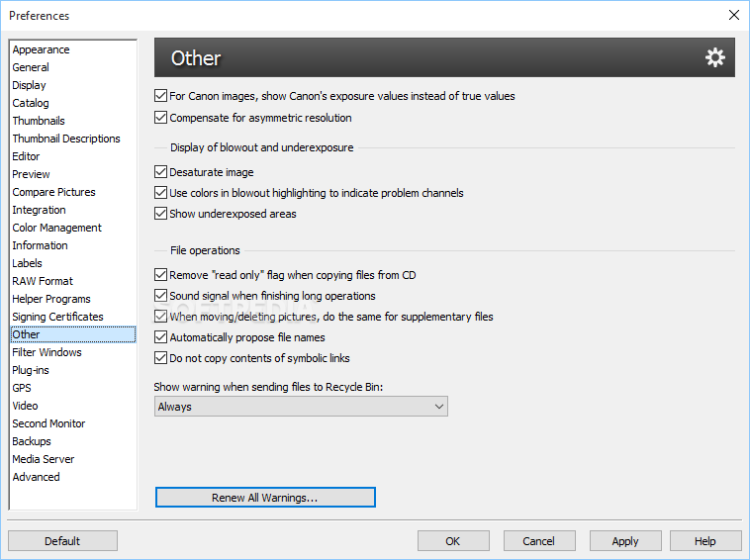Screen dimensions: 750x560
Task: Toggle supplementary files move/delete checkbox
Action: (160, 316)
